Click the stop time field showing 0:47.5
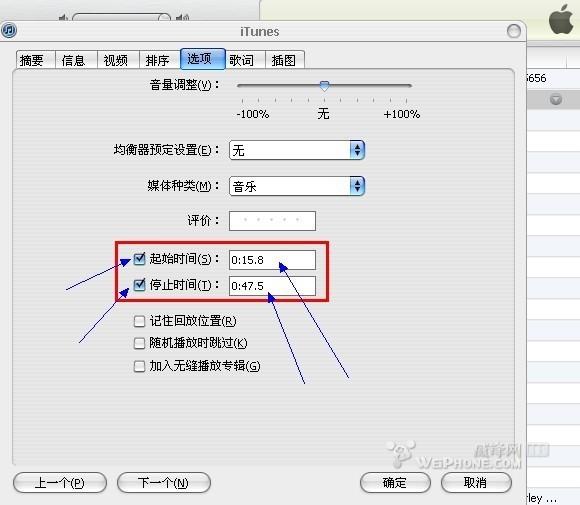 coord(272,286)
